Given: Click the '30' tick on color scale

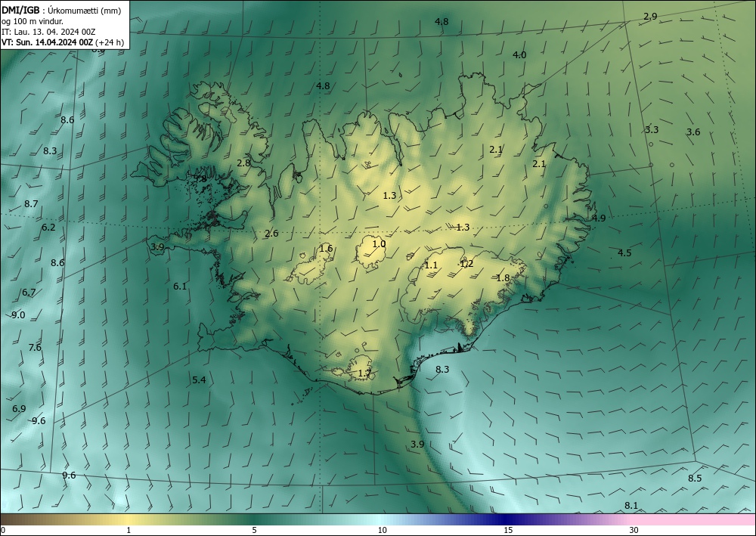Looking at the screenshot, I should coord(634,530).
